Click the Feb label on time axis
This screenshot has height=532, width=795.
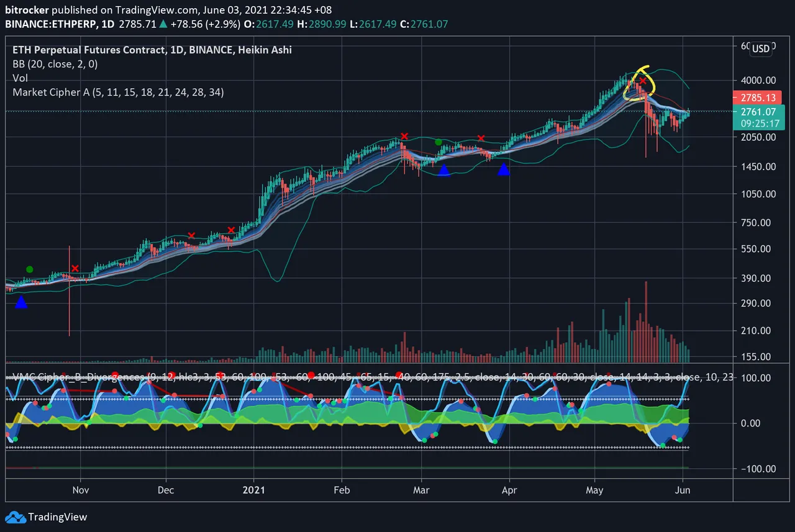[x=342, y=490]
